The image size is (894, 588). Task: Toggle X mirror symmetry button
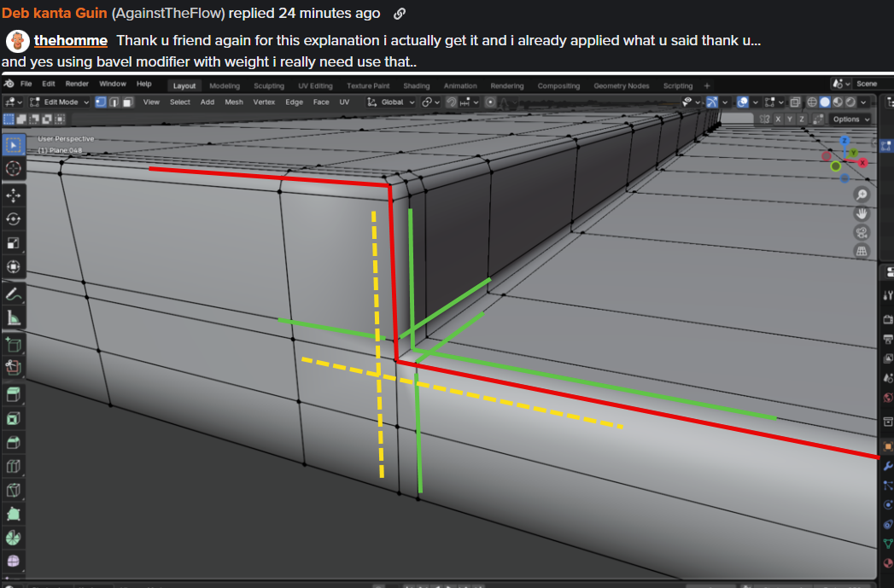pos(778,119)
